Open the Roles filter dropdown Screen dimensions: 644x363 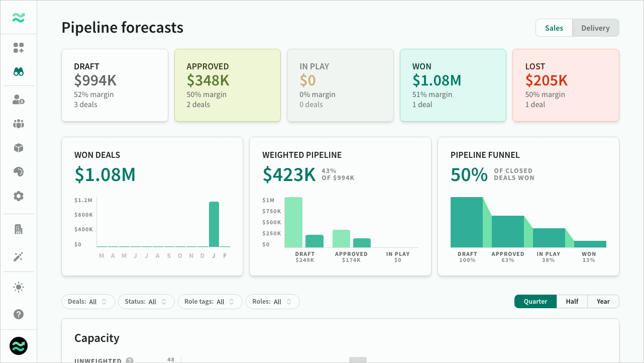(272, 302)
